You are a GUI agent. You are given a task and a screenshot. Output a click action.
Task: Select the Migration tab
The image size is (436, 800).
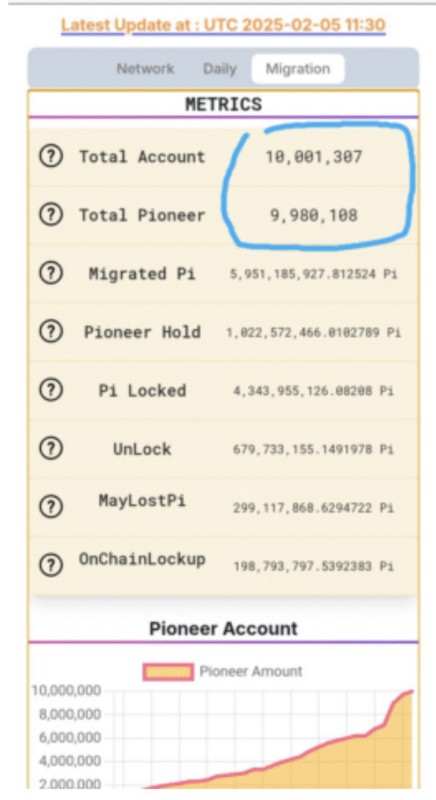[x=298, y=69]
